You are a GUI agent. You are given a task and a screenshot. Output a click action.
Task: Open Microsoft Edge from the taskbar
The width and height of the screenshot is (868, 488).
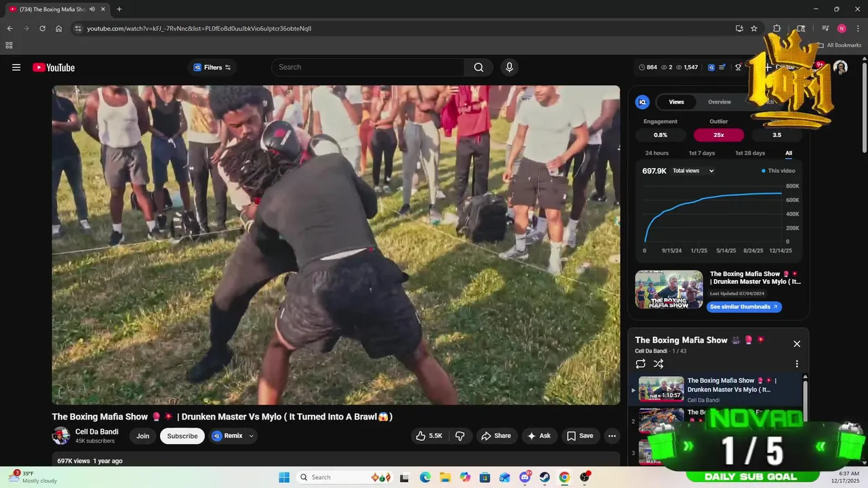point(425,477)
